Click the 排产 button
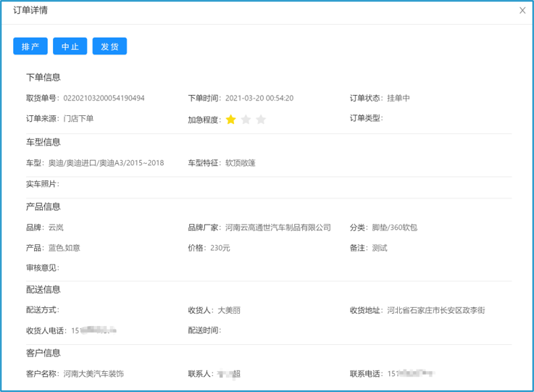This screenshot has height=392, width=534. tap(30, 46)
